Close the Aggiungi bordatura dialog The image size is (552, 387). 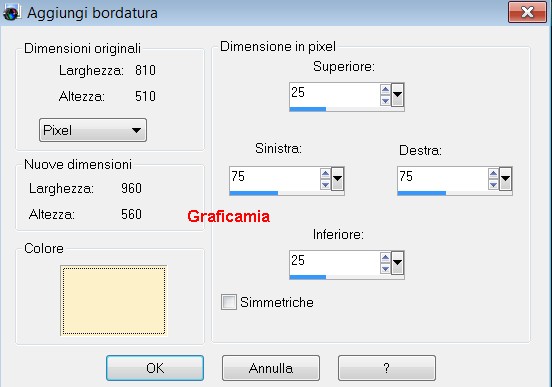527,12
